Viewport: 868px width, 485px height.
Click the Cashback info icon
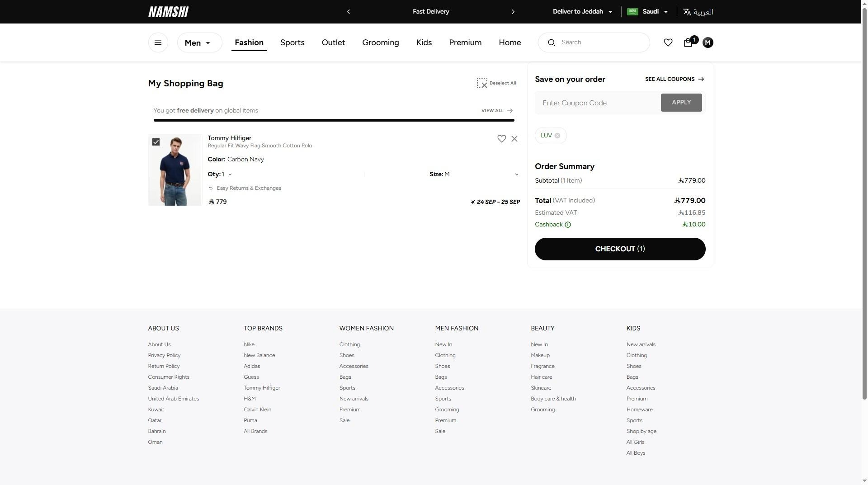[x=568, y=225]
